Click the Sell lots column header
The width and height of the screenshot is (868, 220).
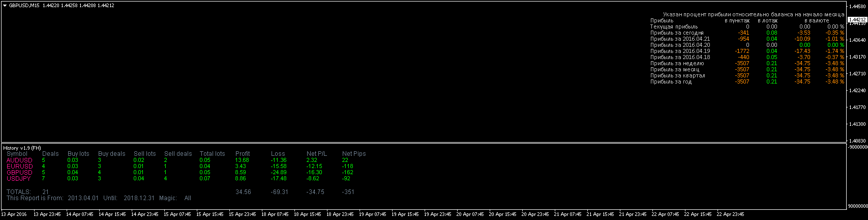(x=145, y=154)
